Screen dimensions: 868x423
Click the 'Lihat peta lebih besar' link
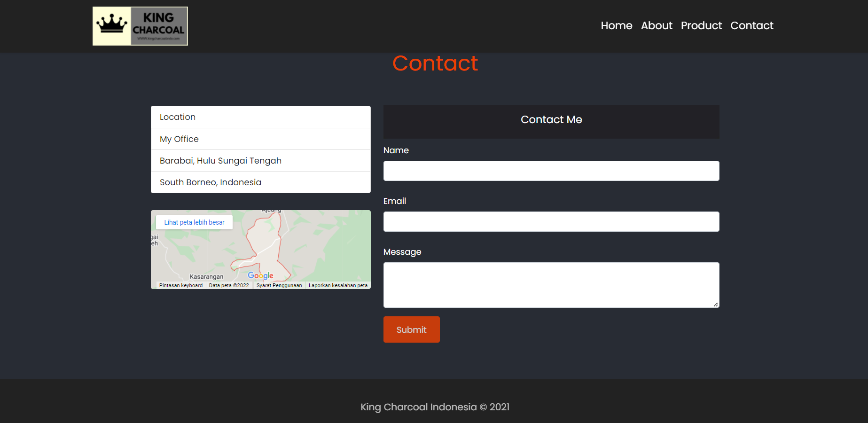coord(194,222)
